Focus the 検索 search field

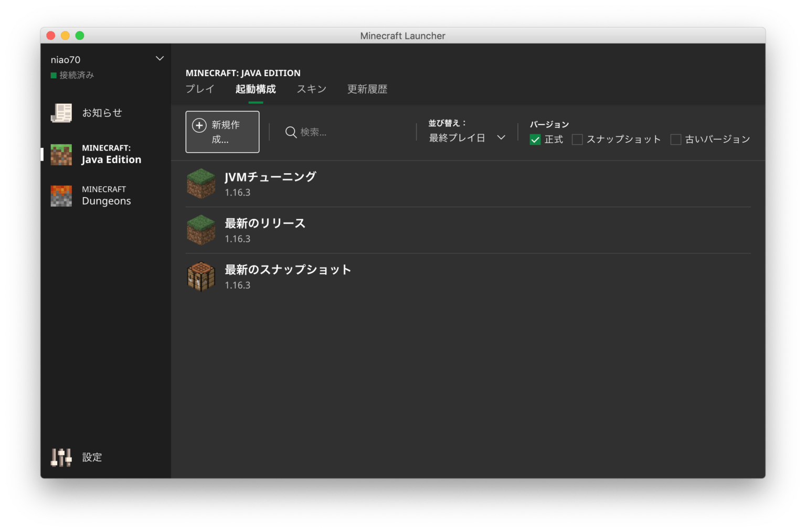point(343,132)
